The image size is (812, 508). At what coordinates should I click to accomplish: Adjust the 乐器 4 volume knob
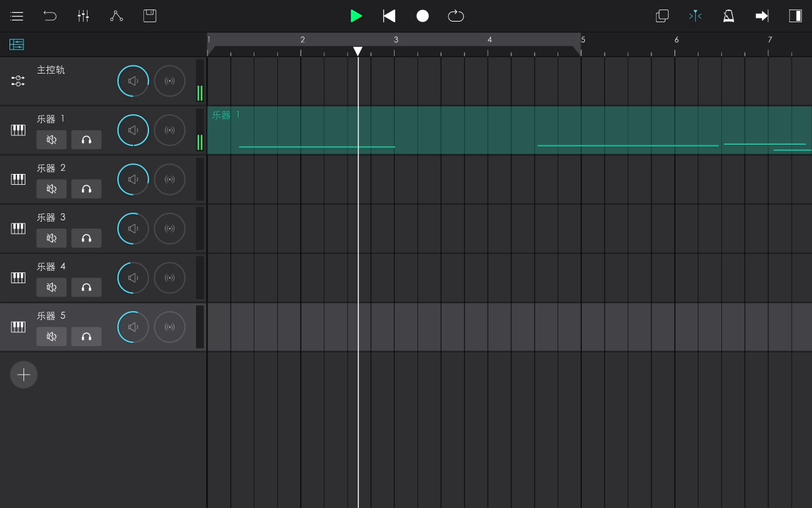click(133, 278)
